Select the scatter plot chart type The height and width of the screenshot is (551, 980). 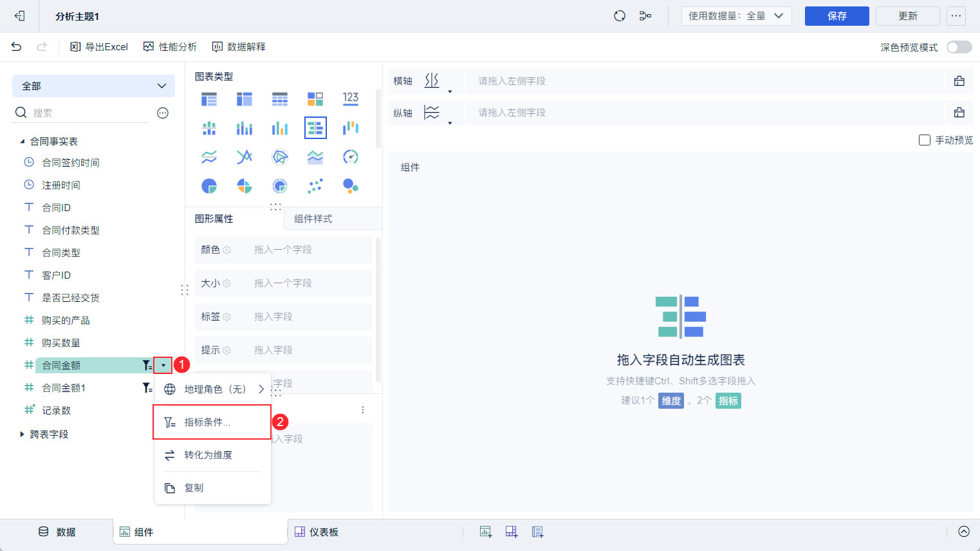click(x=315, y=186)
